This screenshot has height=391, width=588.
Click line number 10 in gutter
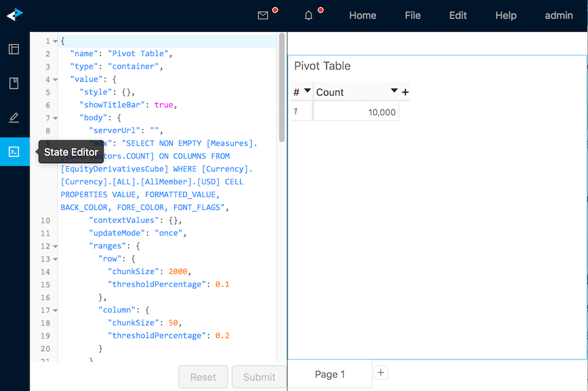[45, 221]
